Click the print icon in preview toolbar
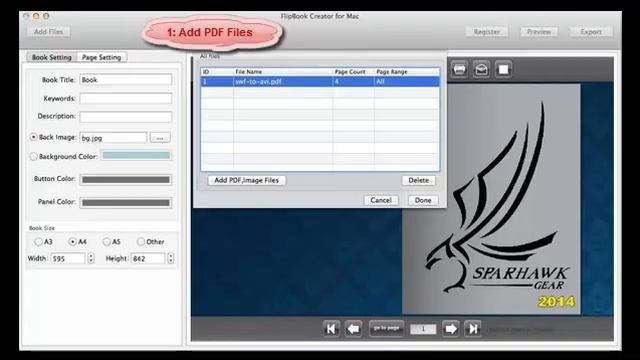The height and width of the screenshot is (360, 640). coord(460,69)
